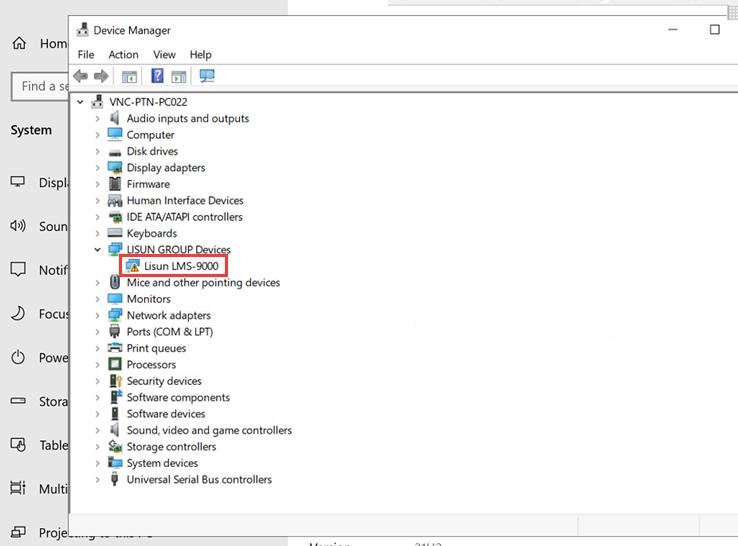Expand the Universal Serial Bus controllers node

point(97,480)
